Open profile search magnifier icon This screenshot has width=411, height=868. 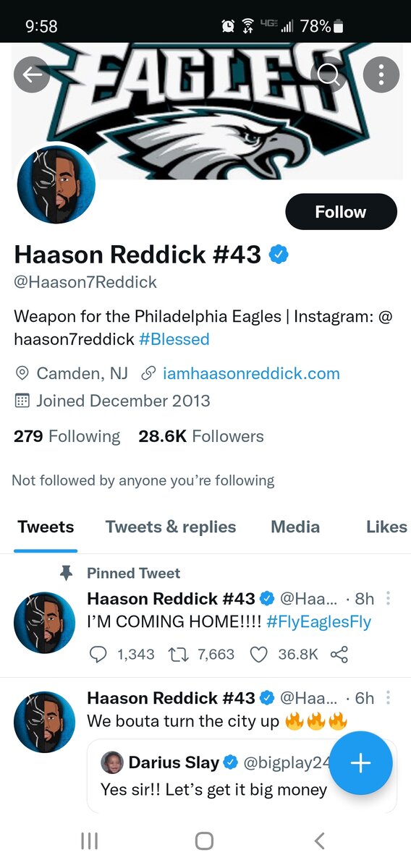pos(329,75)
